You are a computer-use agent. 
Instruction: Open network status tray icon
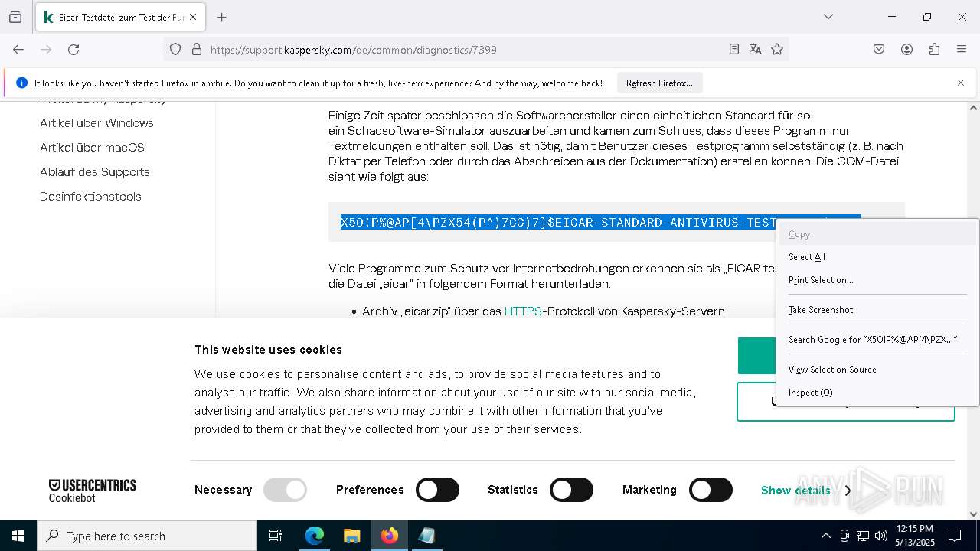point(863,536)
